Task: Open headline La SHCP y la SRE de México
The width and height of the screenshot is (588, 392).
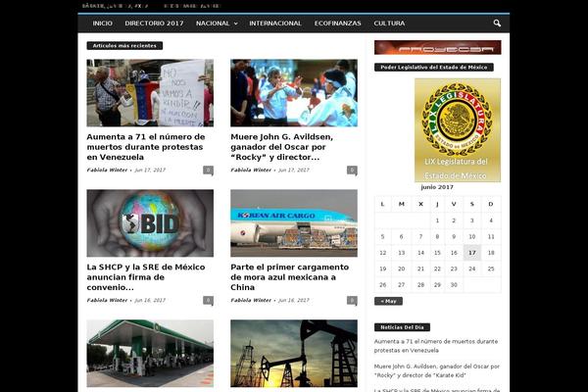Action: tap(146, 277)
